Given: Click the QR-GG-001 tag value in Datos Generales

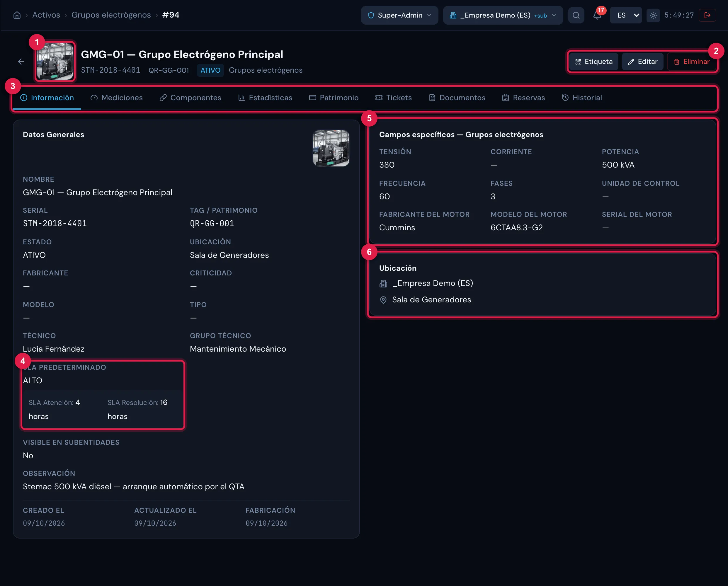Looking at the screenshot, I should pyautogui.click(x=212, y=224).
